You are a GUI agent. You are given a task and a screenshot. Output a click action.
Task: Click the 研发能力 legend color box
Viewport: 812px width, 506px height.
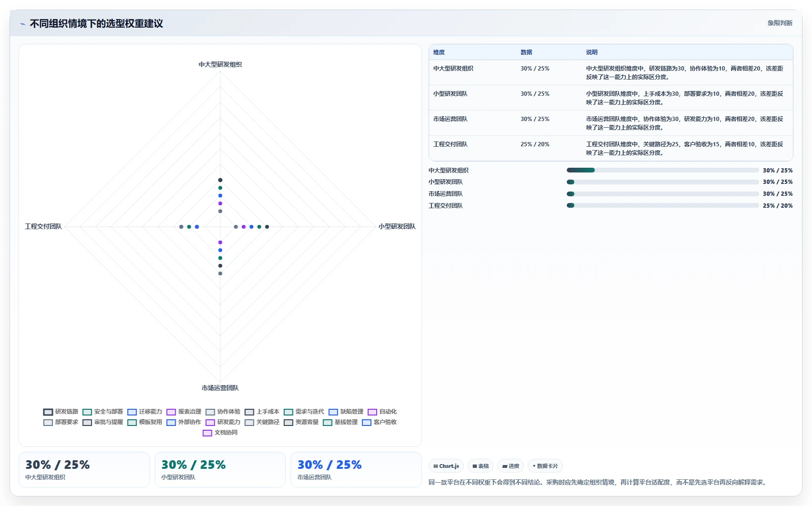(x=210, y=423)
